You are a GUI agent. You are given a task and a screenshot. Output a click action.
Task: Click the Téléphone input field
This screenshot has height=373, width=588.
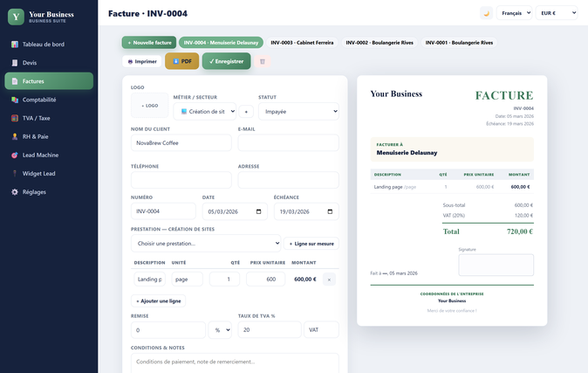tap(181, 180)
